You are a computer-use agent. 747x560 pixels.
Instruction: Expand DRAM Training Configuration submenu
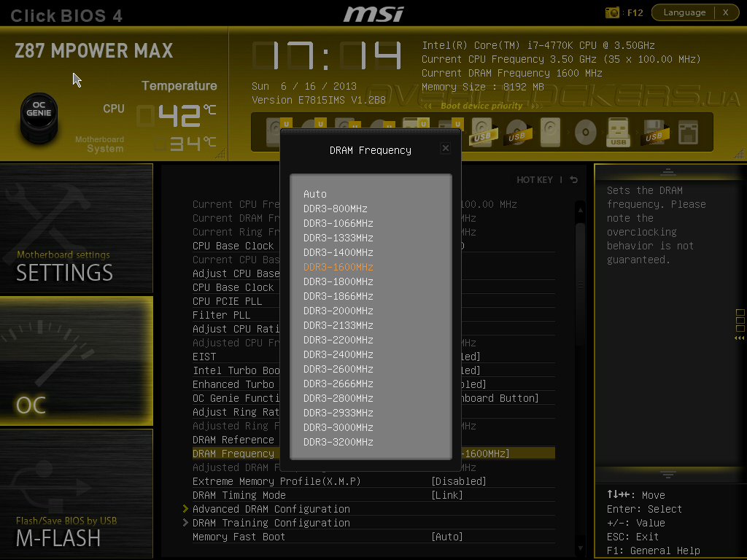pos(271,523)
